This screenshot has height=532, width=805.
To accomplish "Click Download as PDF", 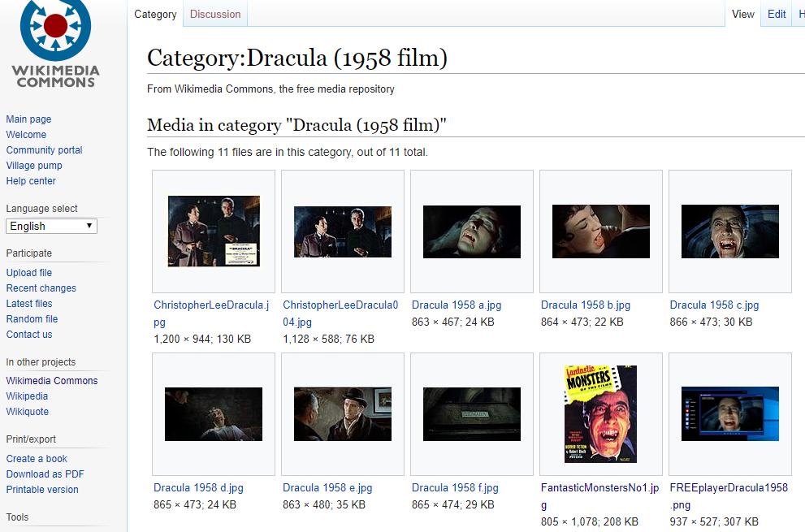I will pyautogui.click(x=45, y=474).
